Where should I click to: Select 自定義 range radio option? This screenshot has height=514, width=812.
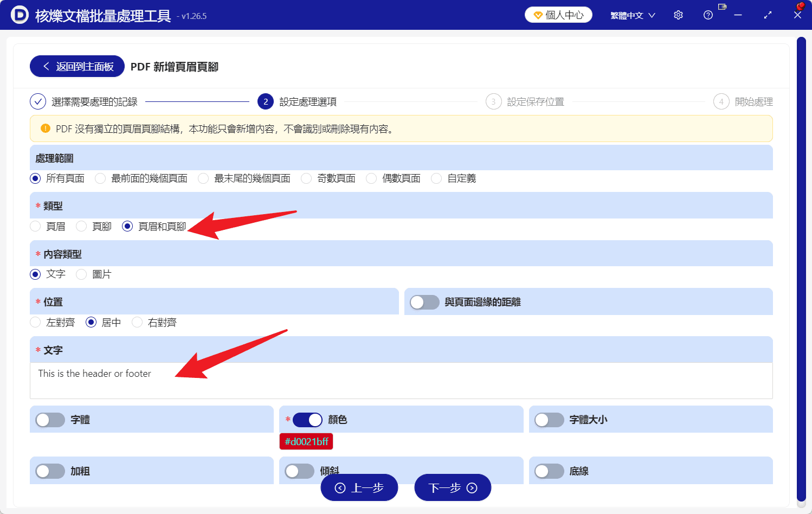coord(436,178)
